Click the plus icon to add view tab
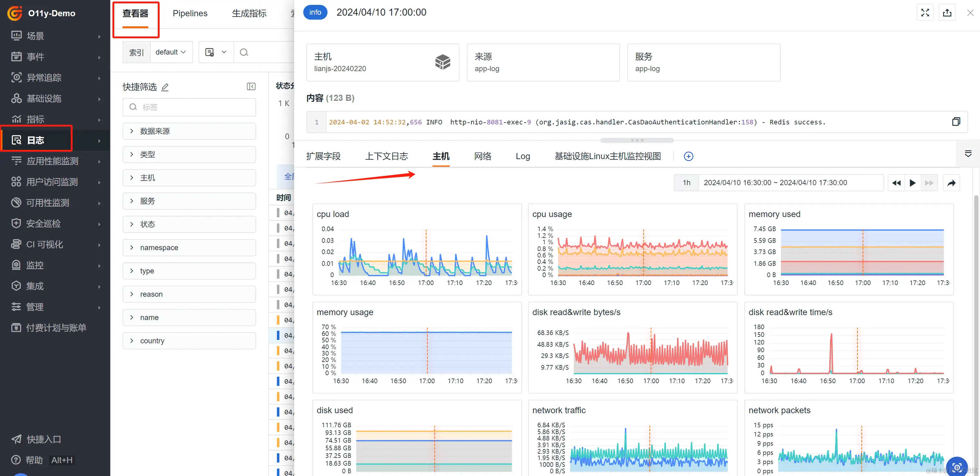980x476 pixels. pos(688,156)
